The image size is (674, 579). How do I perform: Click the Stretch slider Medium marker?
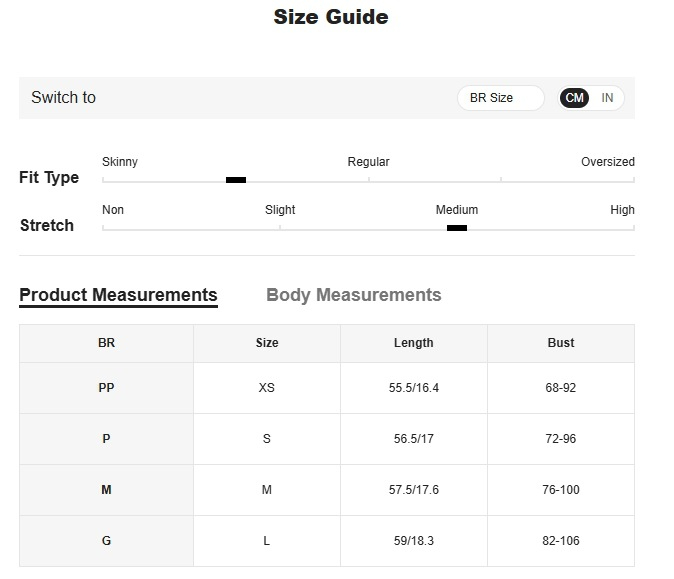[457, 228]
